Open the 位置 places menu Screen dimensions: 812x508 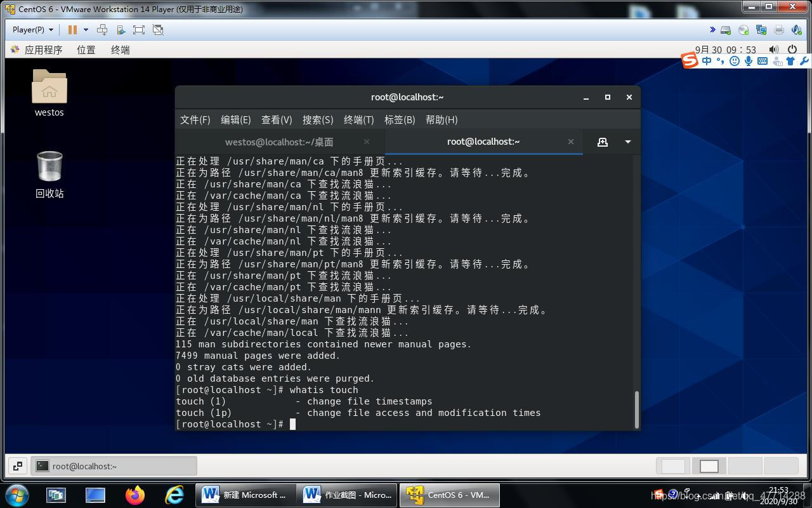point(86,50)
